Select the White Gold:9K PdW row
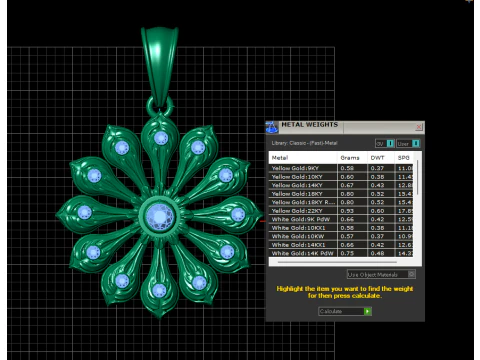Screen dimensions: 480x360 point(341,219)
